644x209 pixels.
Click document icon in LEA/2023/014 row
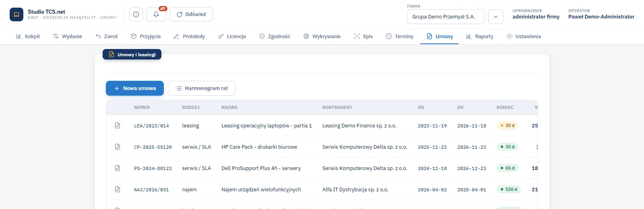118,125
